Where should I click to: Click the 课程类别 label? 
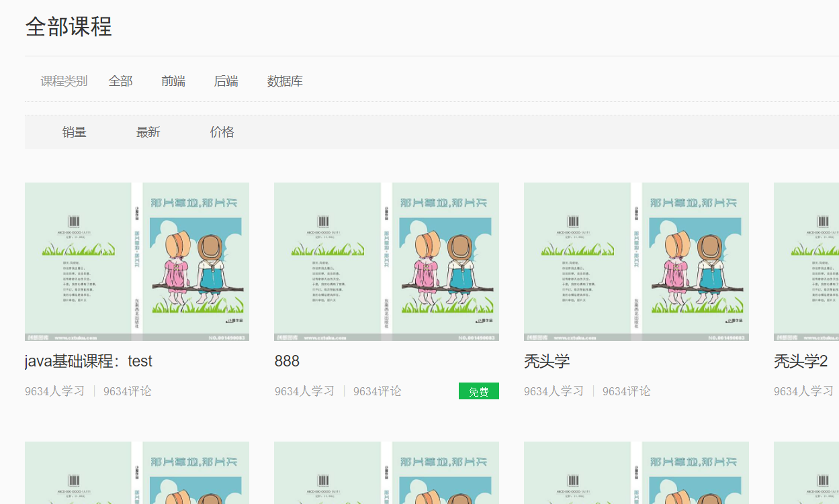tap(63, 81)
